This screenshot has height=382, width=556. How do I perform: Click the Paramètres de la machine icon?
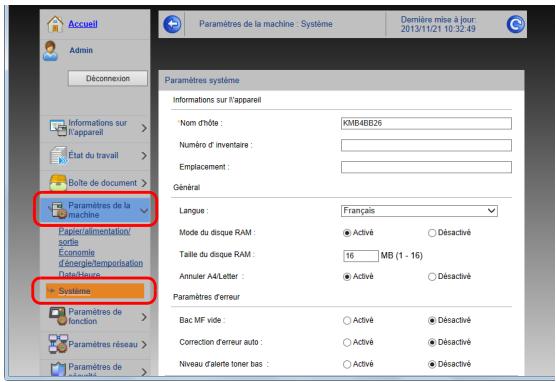[x=57, y=210]
